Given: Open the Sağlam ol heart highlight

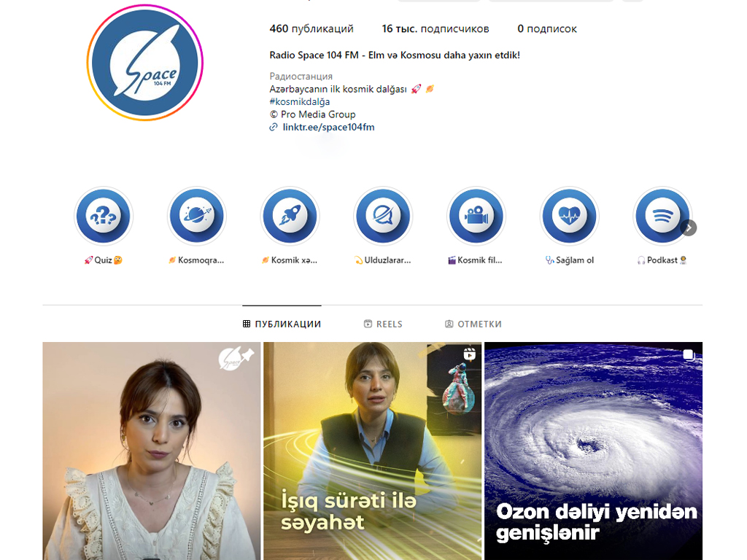Looking at the screenshot, I should (x=569, y=216).
